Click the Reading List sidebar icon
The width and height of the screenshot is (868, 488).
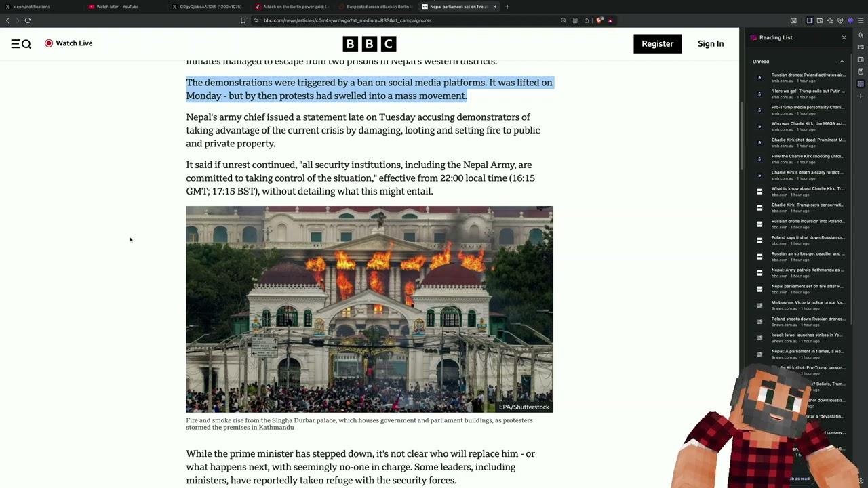coord(861,84)
